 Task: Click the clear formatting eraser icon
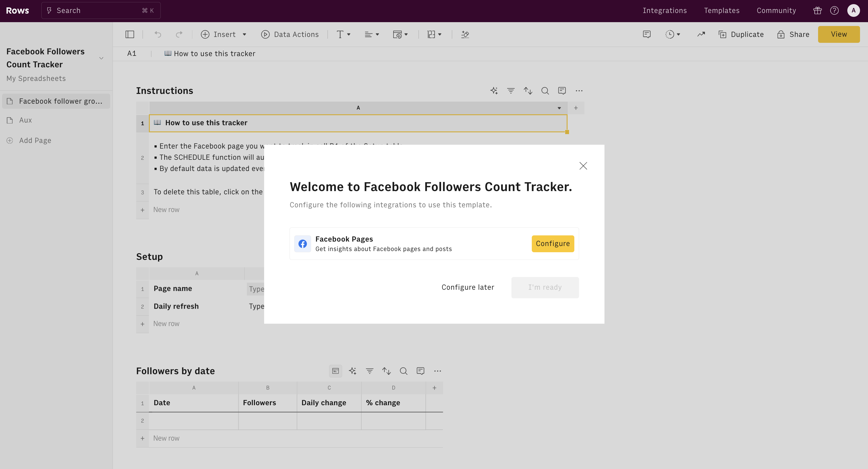[x=465, y=34]
